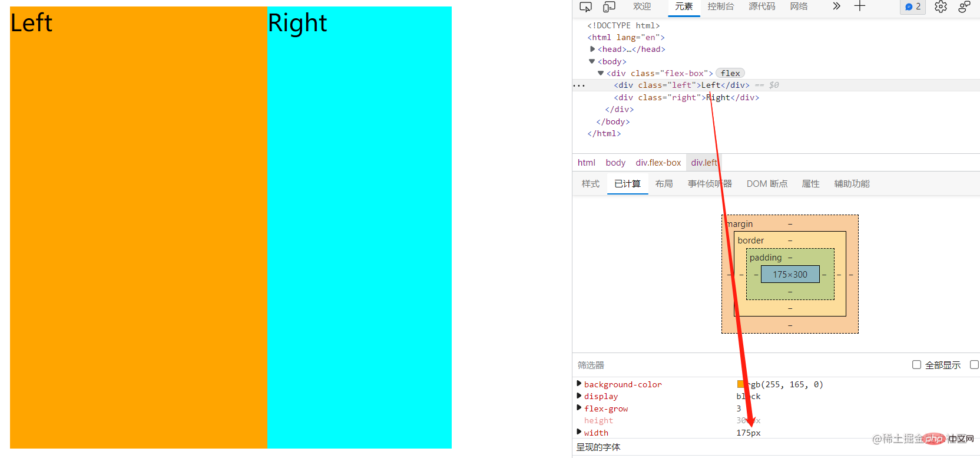The height and width of the screenshot is (458, 980).
Task: Open the issues counter badge showing 2
Action: click(913, 6)
